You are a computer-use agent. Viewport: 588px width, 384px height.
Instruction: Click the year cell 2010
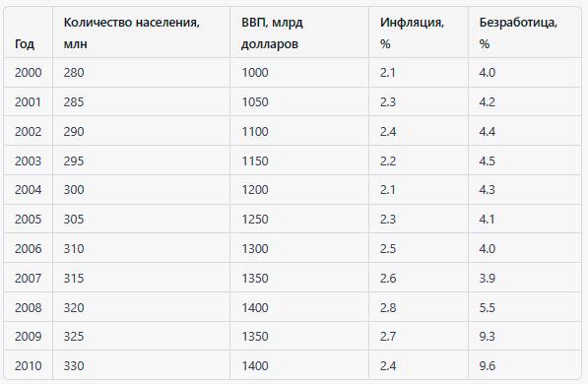29,365
